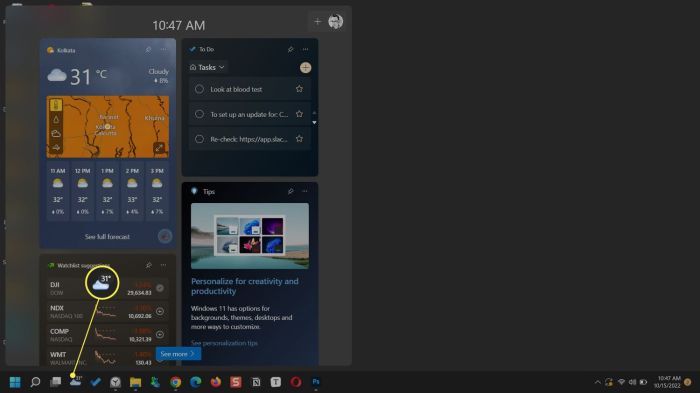
Task: Open 'See full forecast' link
Action: point(107,236)
